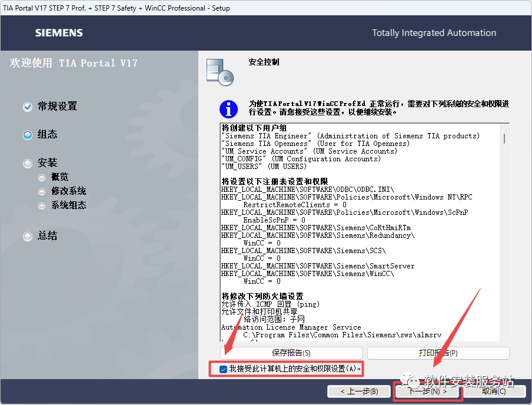Click the 欢迎使用 TIA Portal V17 title
Image resolution: width=532 pixels, height=405 pixels.
(x=74, y=63)
